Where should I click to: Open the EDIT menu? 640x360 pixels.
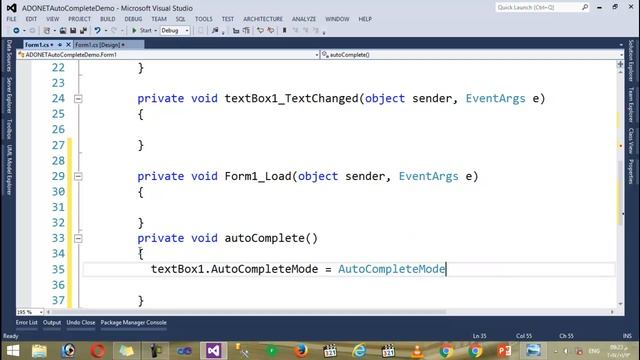point(31,19)
